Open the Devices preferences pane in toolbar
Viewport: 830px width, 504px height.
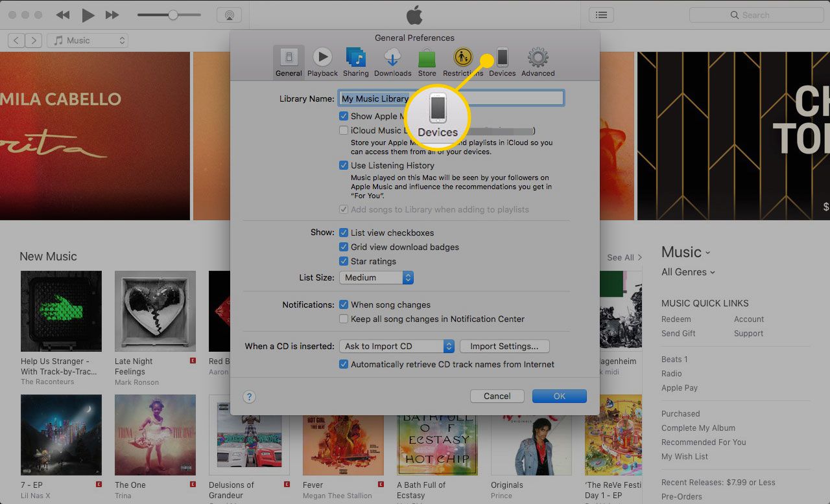coord(503,62)
